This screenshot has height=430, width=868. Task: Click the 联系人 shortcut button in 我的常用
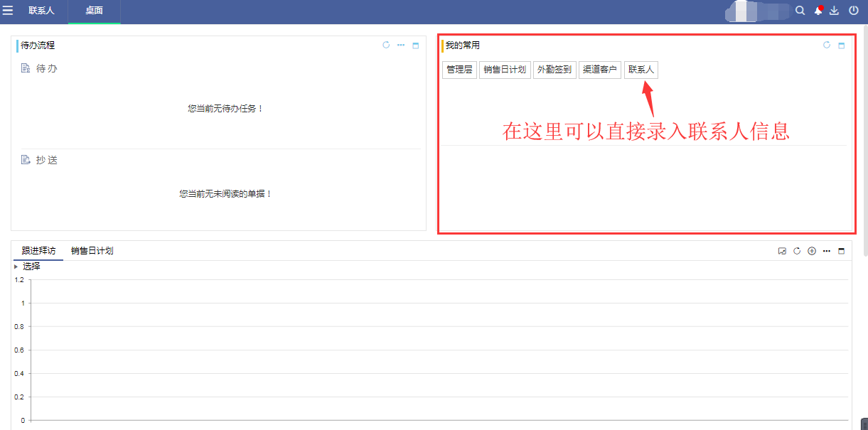click(641, 70)
